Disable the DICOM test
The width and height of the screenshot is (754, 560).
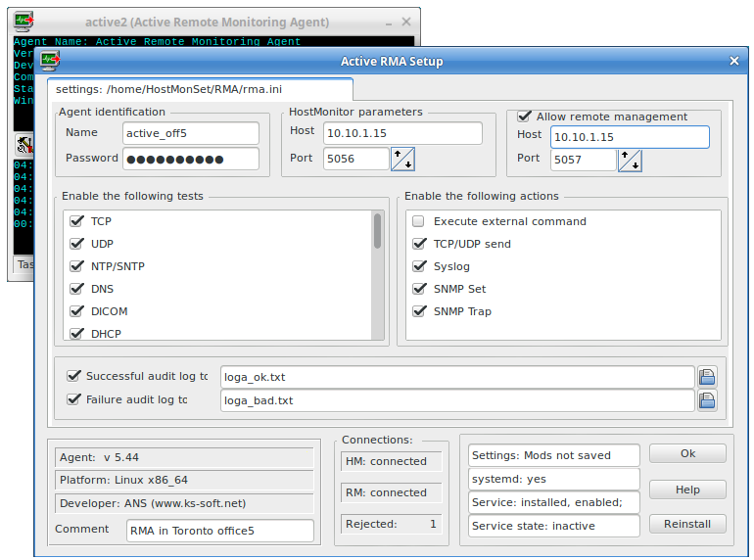76,311
